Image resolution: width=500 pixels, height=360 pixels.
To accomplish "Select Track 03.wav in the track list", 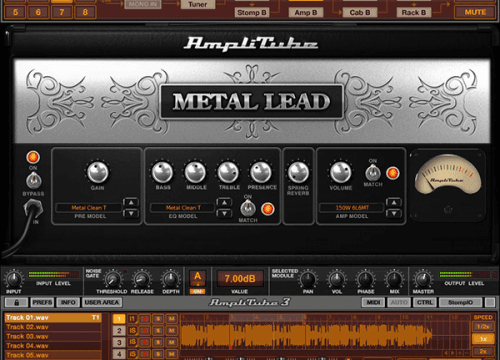I will [53, 336].
